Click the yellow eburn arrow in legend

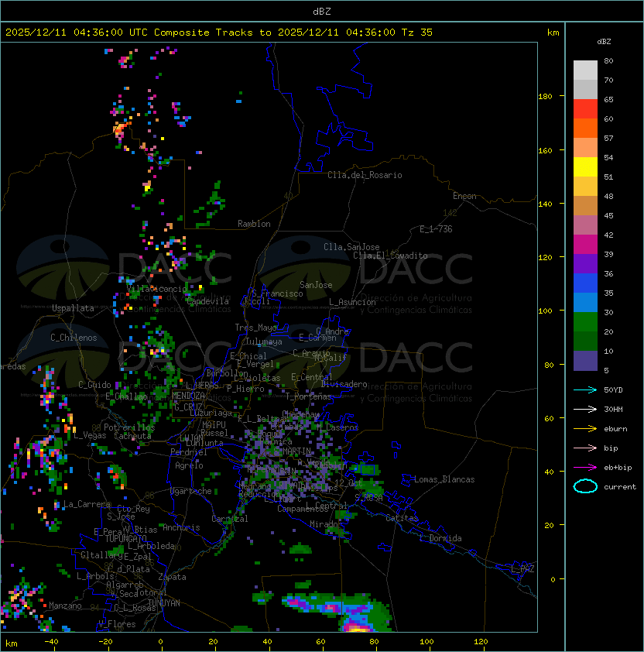pos(585,429)
